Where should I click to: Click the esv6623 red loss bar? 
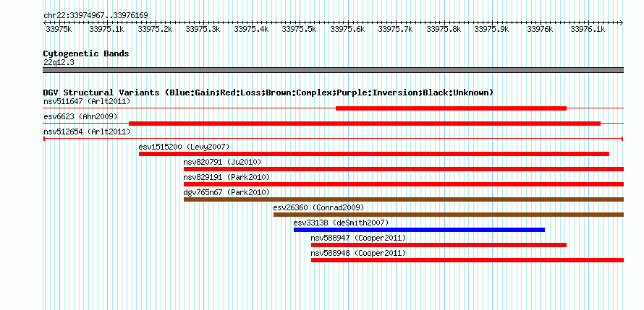pos(365,124)
